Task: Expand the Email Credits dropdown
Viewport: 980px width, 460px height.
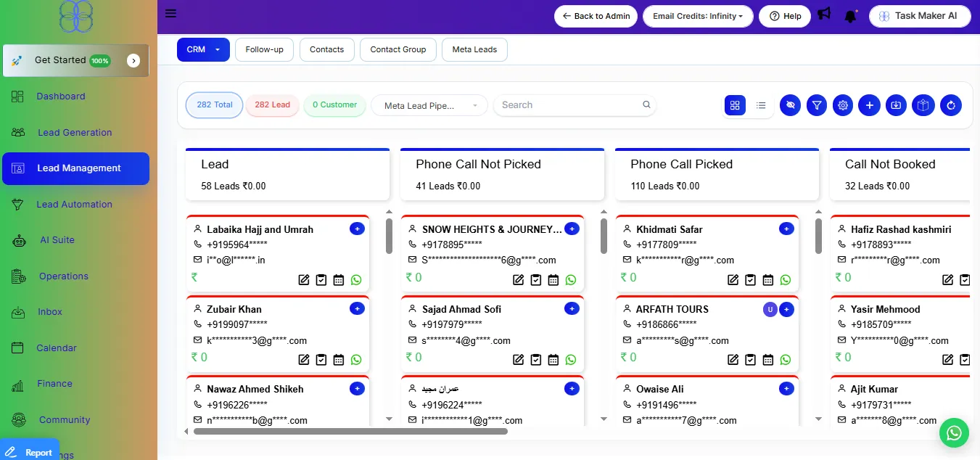Action: pyautogui.click(x=698, y=15)
